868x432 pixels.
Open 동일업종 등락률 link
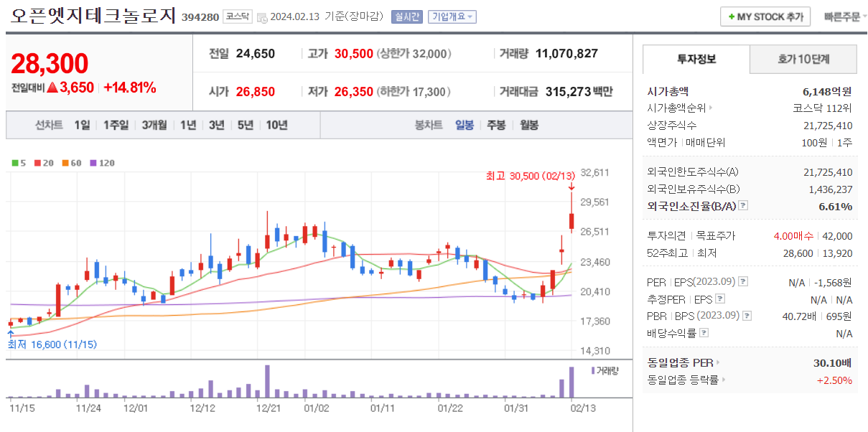pyautogui.click(x=683, y=380)
